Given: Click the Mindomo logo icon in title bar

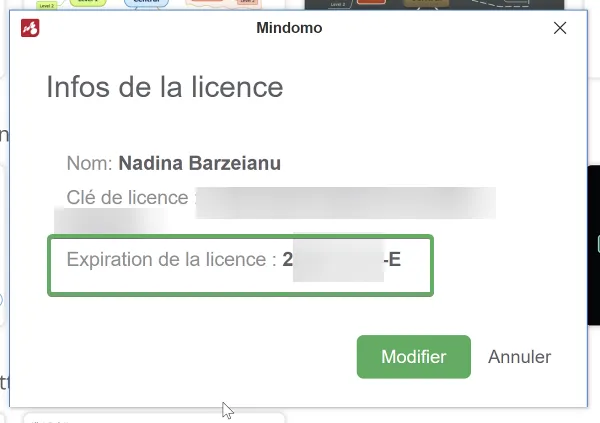Looking at the screenshot, I should pos(30,29).
